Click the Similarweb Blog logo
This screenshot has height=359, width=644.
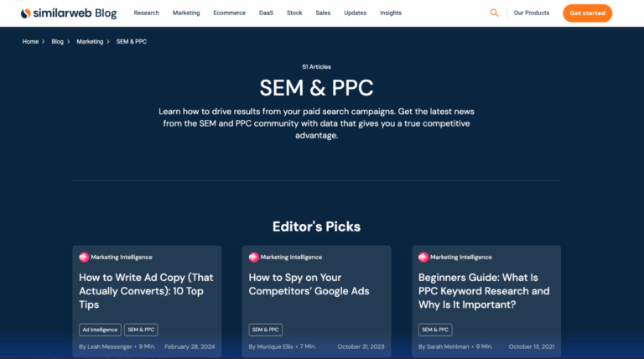[x=69, y=13]
